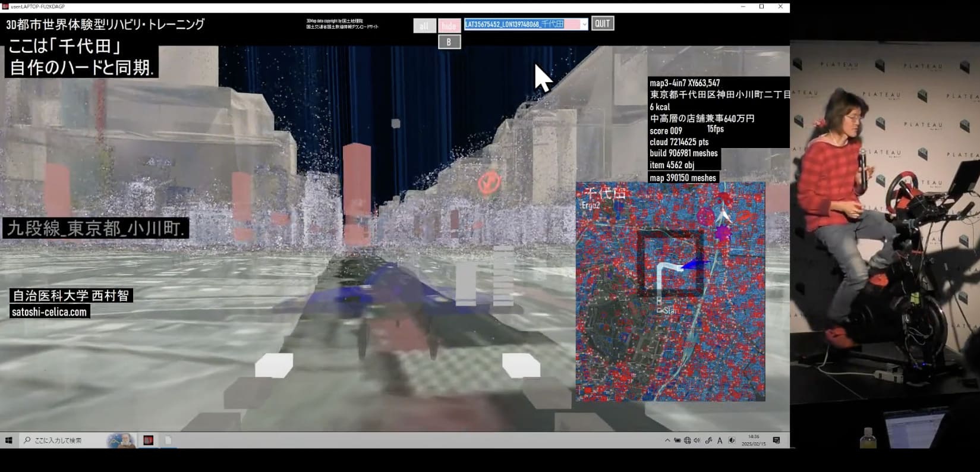Click the 千代田 minimap thumbnail
The width and height of the screenshot is (980, 472).
(670, 291)
